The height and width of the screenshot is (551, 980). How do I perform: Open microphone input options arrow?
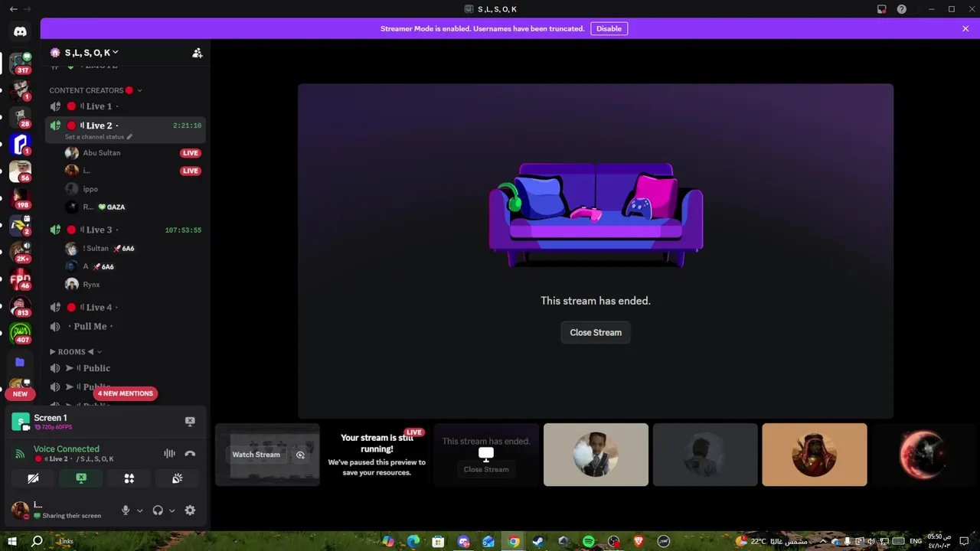[139, 510]
